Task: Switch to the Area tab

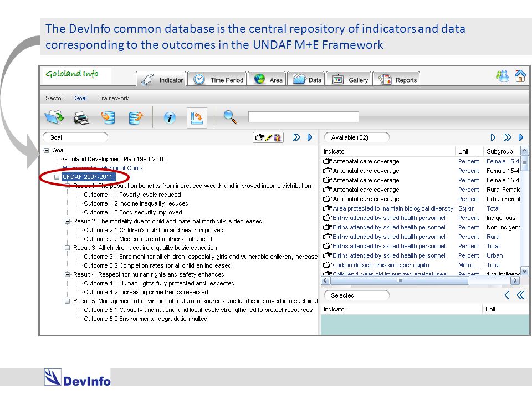Action: [x=267, y=79]
